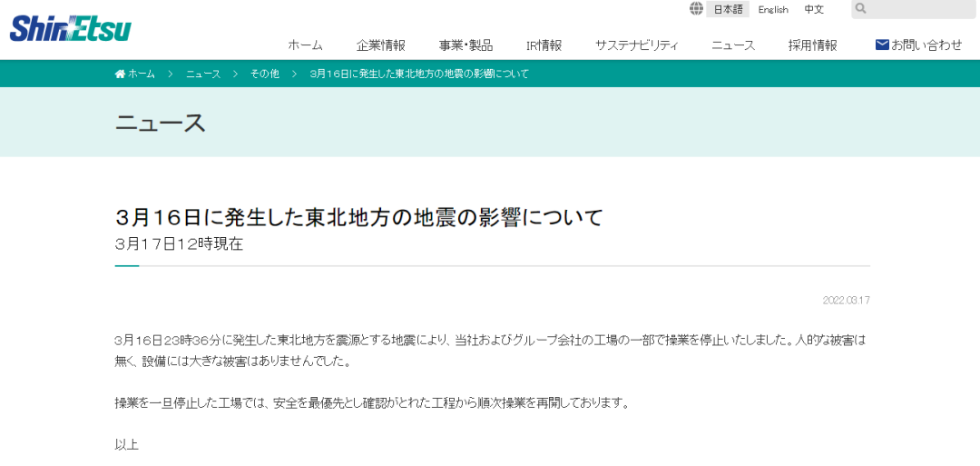Click the home icon in breadcrumb
Screen dimensions: 980x466
pos(120,74)
